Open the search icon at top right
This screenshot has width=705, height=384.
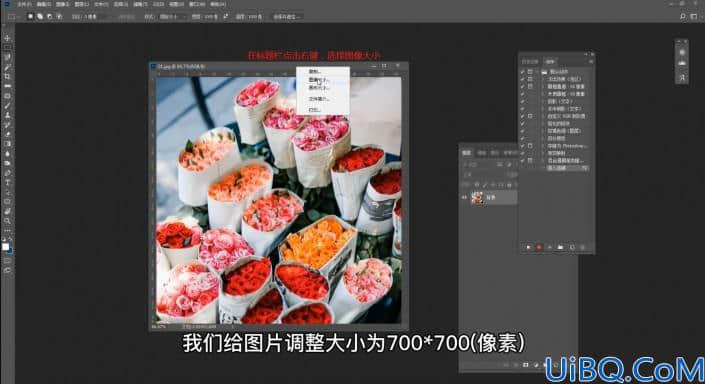coord(683,17)
